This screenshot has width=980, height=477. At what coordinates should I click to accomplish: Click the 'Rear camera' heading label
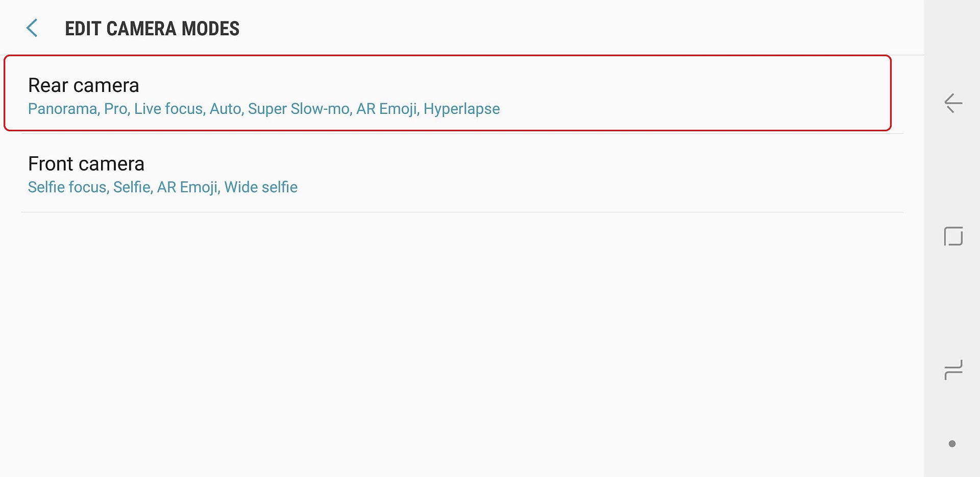(84, 85)
